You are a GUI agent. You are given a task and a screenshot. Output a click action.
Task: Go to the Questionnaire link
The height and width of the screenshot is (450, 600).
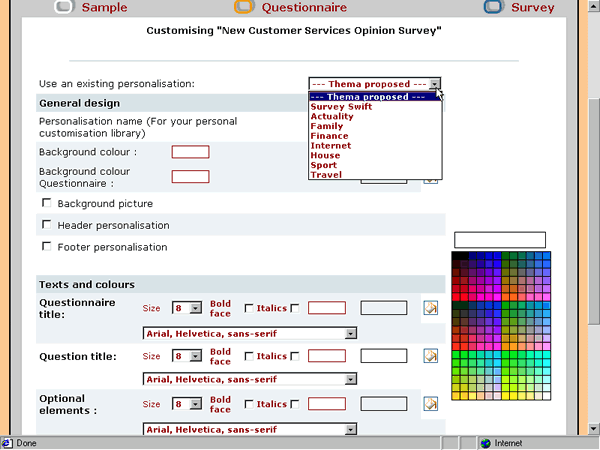[304, 7]
